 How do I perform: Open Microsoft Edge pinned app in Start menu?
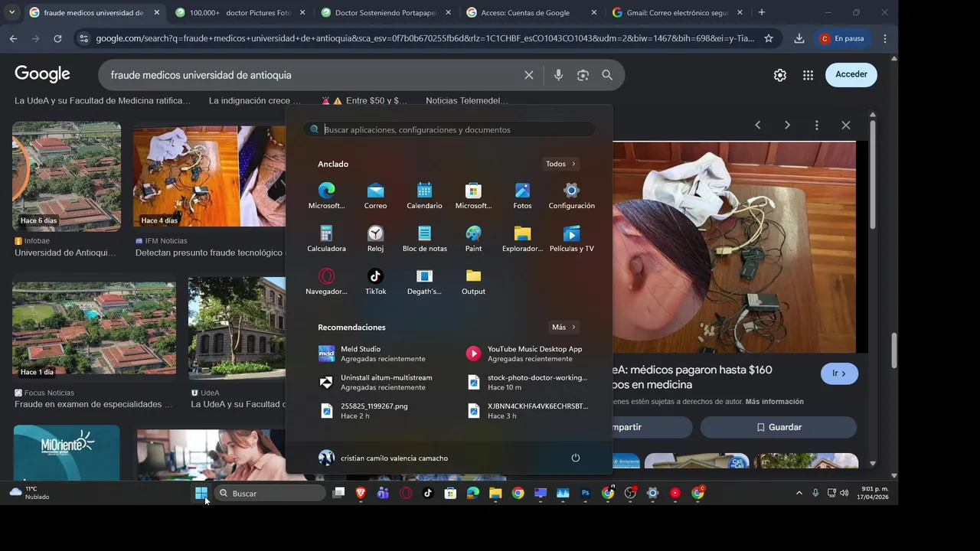326,195
